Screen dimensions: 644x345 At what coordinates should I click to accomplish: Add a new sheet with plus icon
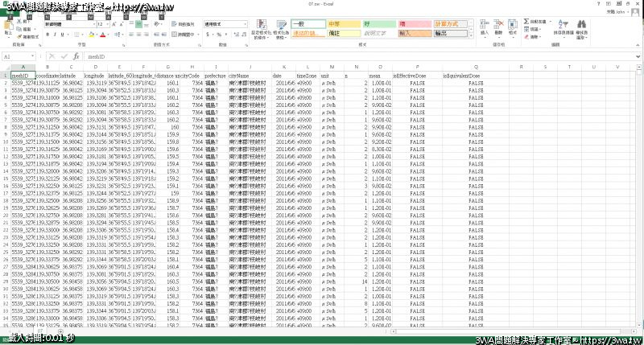(60, 331)
